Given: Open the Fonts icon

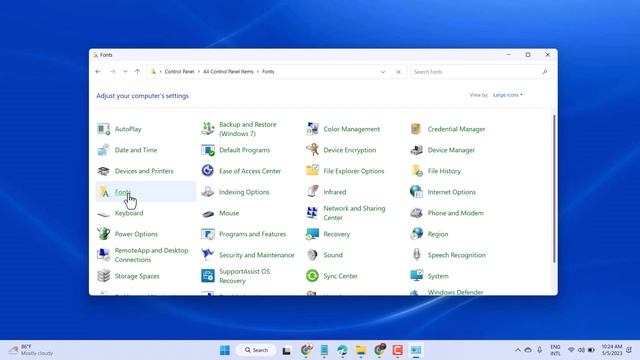Looking at the screenshot, I should (x=104, y=192).
